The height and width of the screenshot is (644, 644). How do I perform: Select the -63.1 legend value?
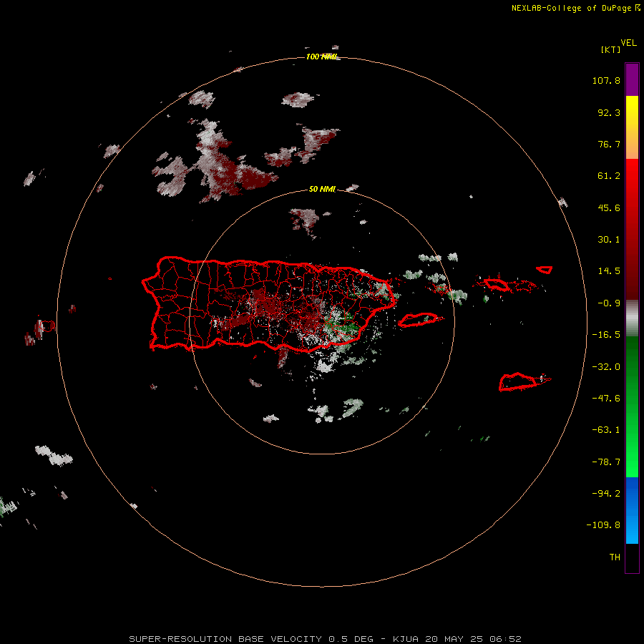(606, 430)
